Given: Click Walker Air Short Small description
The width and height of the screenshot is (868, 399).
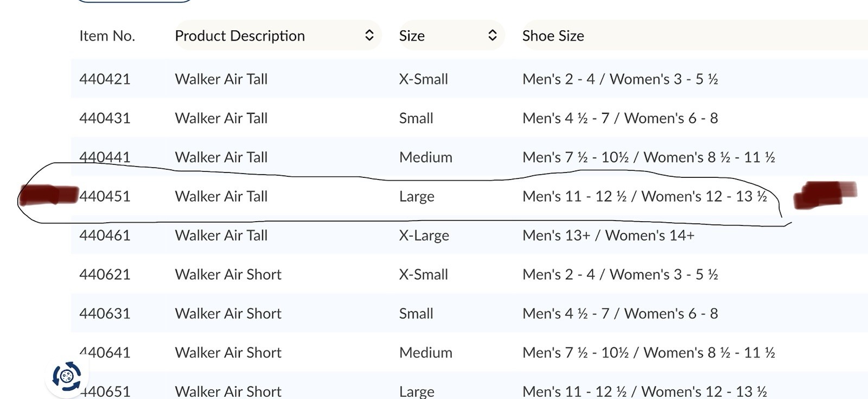Looking at the screenshot, I should point(228,313).
